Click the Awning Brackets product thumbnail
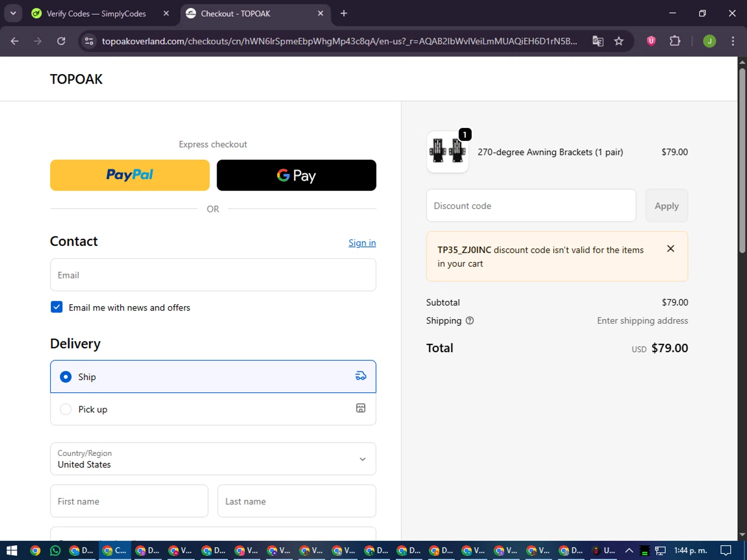This screenshot has height=560, width=747. click(x=448, y=152)
